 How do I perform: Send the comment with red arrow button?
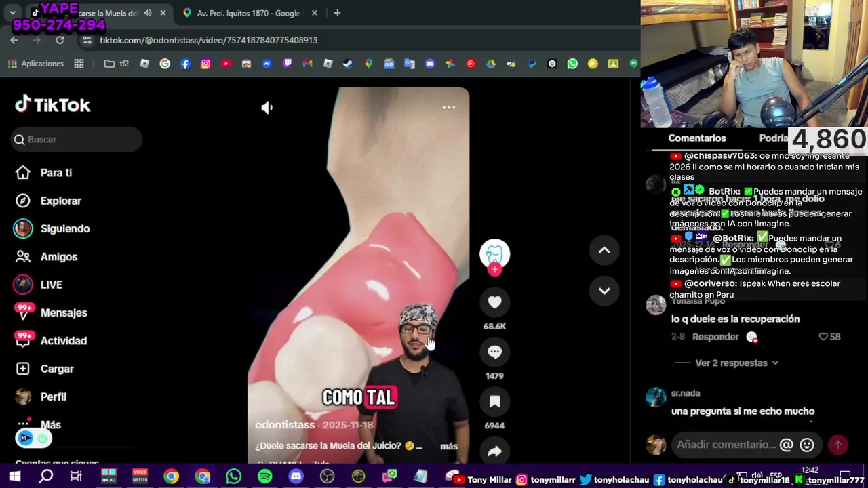click(837, 445)
